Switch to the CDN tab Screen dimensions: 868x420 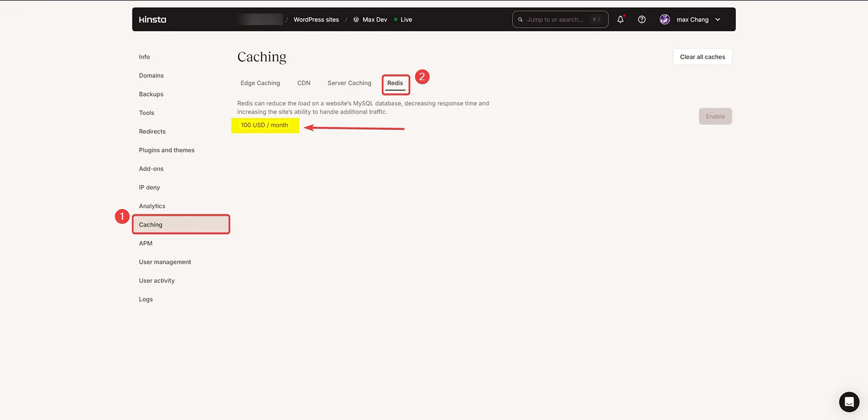click(304, 83)
